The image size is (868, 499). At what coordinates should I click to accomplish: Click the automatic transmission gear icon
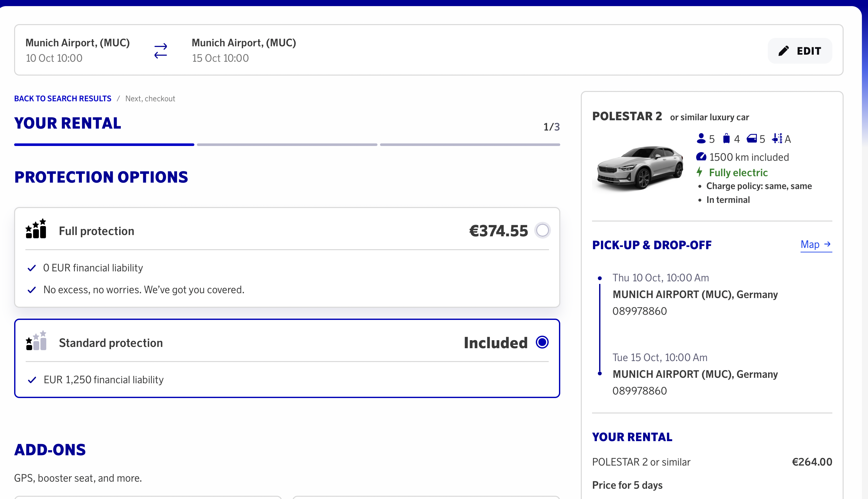pos(777,139)
